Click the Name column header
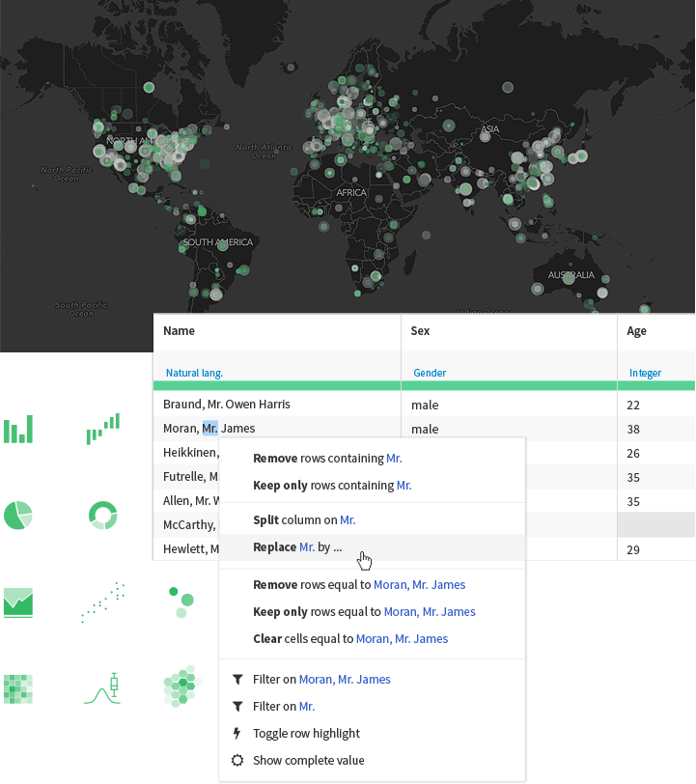The width and height of the screenshot is (696, 784). (x=179, y=331)
